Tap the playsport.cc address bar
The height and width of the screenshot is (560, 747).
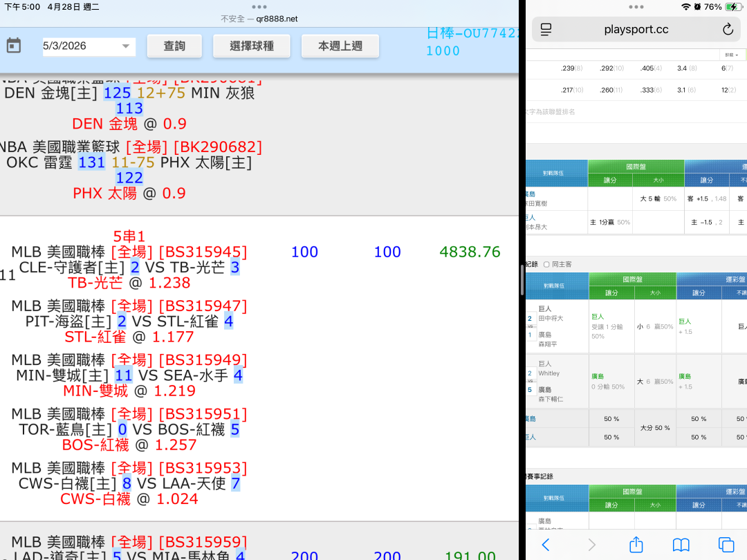[x=636, y=29]
